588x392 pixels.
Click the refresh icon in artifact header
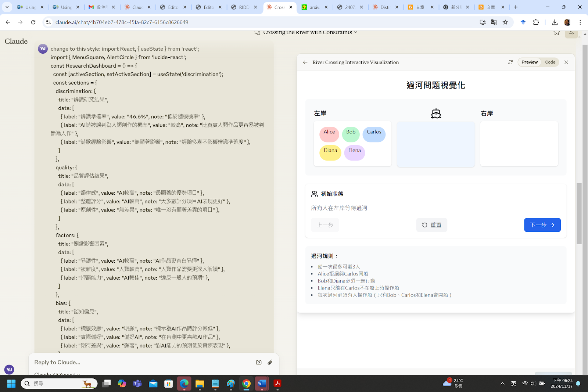(510, 62)
